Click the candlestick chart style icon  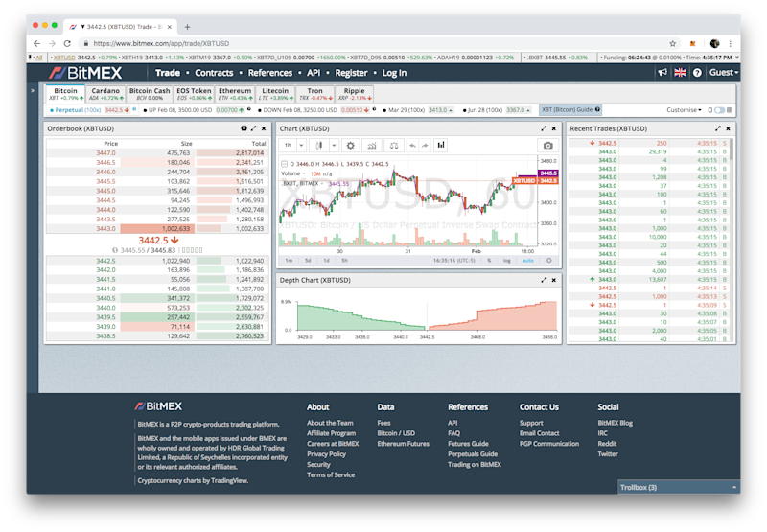[x=319, y=146]
